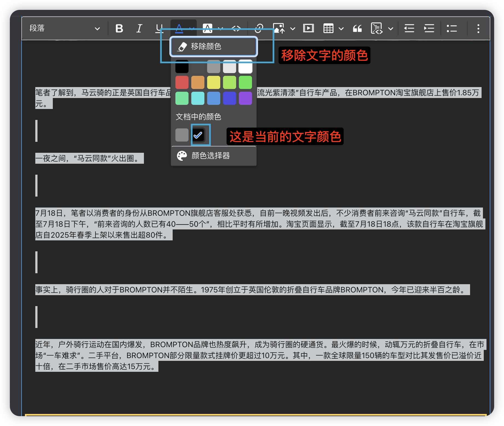Screen dimensions: 504x426
Task: Click the insert media icon
Action: (x=308, y=28)
